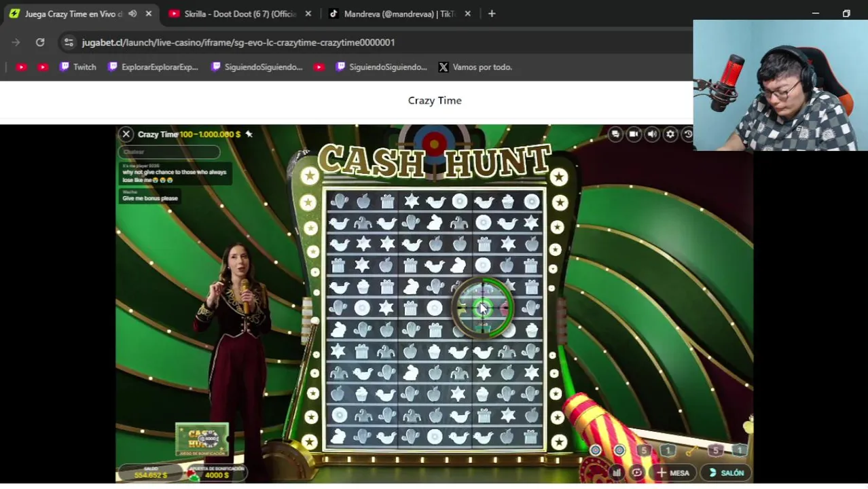
Task: Reload the page with the refresh button
Action: pos(40,42)
